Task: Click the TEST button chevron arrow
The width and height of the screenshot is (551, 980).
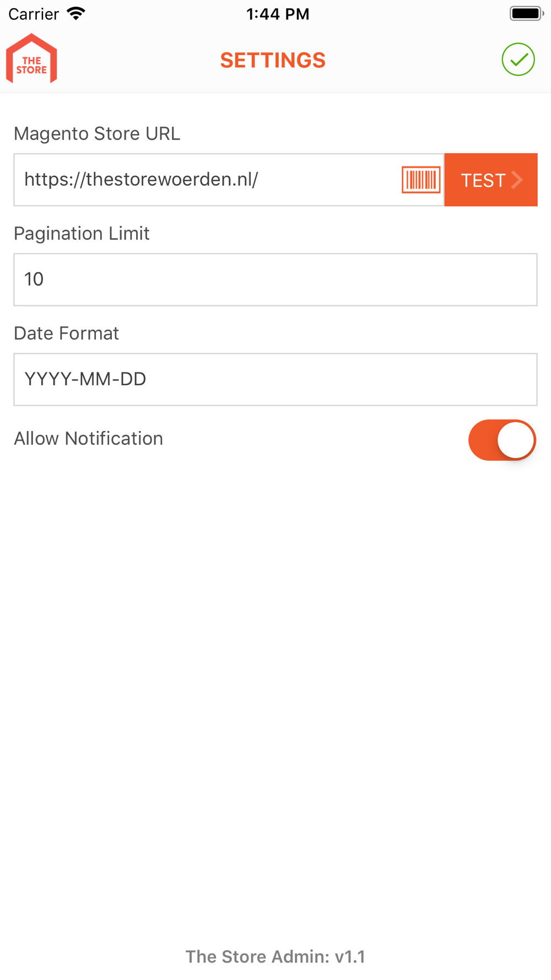Action: point(517,180)
